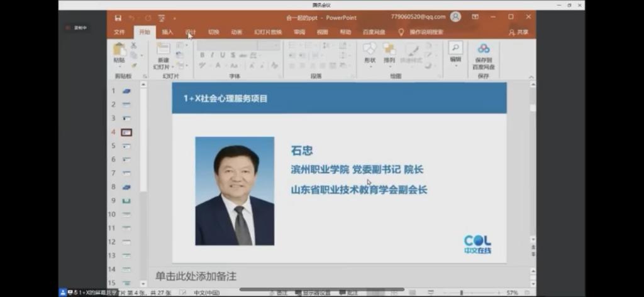Open the Insert (插入) ribbon tab

click(167, 32)
